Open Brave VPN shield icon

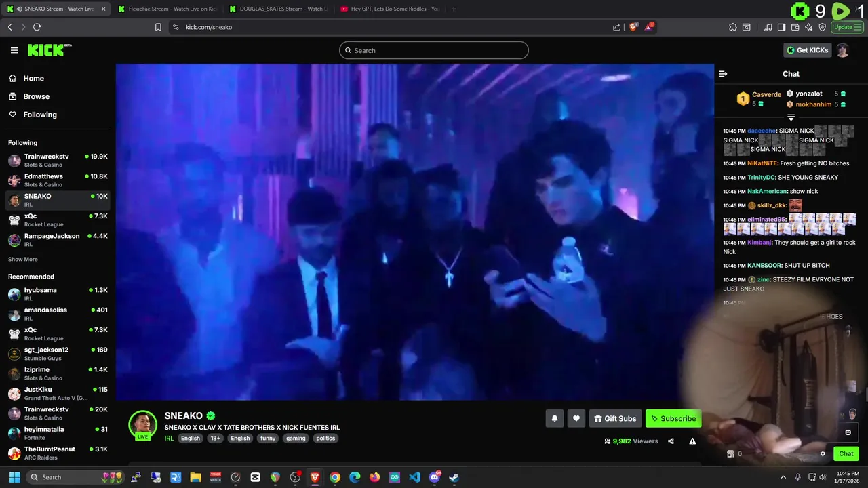(x=822, y=27)
